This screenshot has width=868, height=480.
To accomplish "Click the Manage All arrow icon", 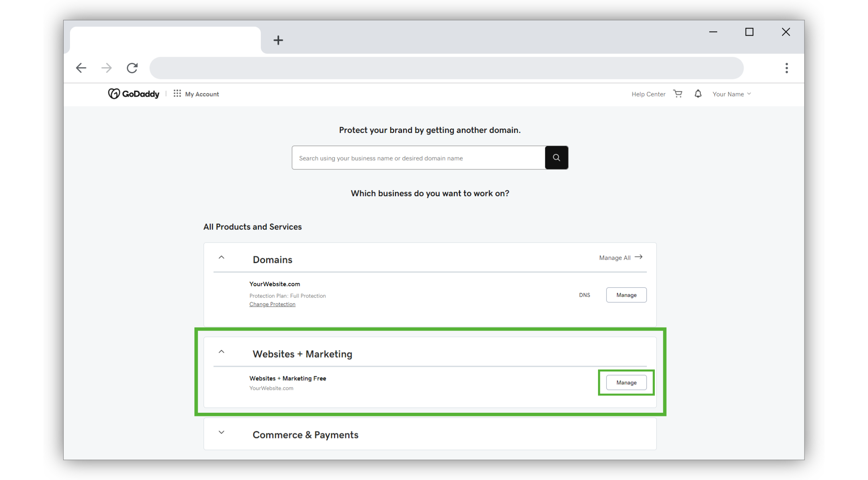I will click(x=639, y=257).
